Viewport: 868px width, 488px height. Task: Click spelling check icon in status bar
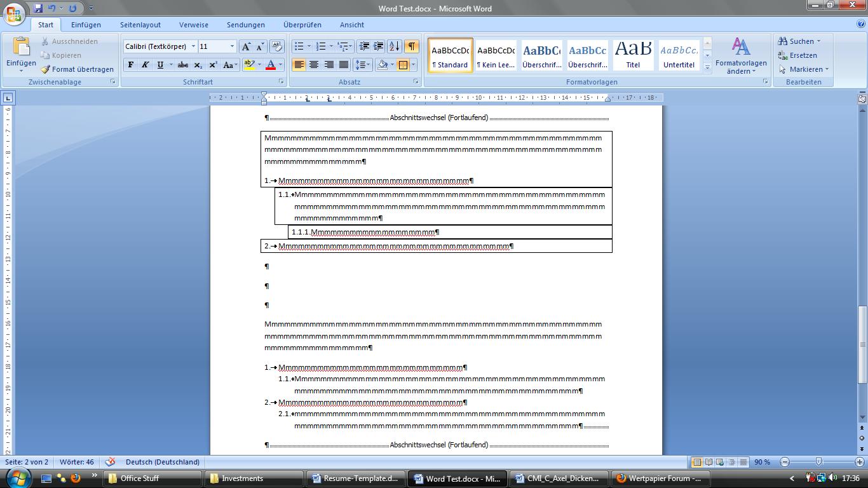pos(110,462)
